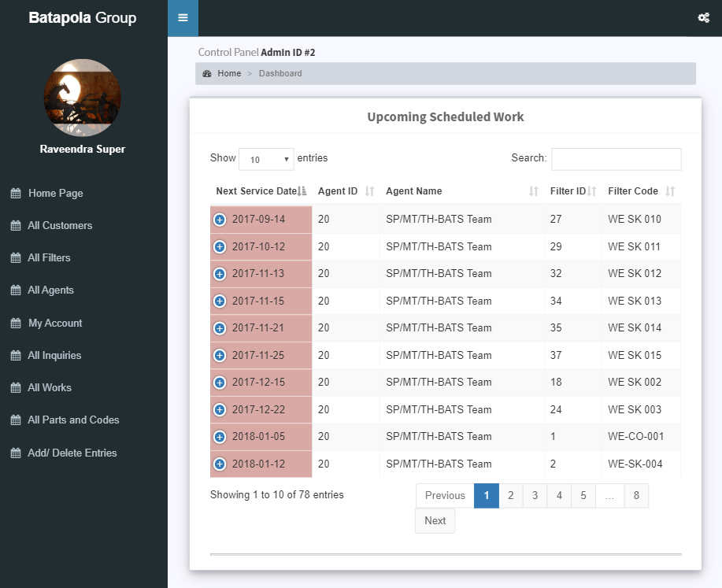
Task: Sort by the Filter Code column arrows
Action: [670, 191]
